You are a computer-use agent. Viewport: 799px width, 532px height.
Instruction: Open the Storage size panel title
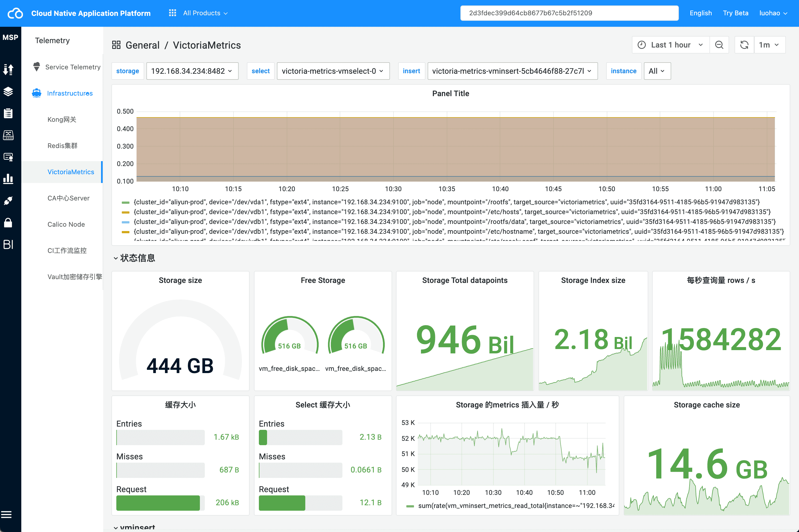click(180, 280)
